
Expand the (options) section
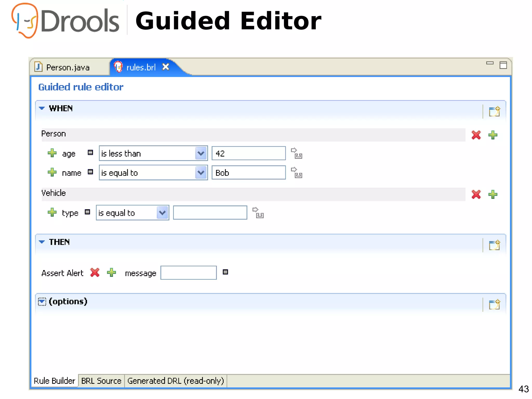pos(42,302)
